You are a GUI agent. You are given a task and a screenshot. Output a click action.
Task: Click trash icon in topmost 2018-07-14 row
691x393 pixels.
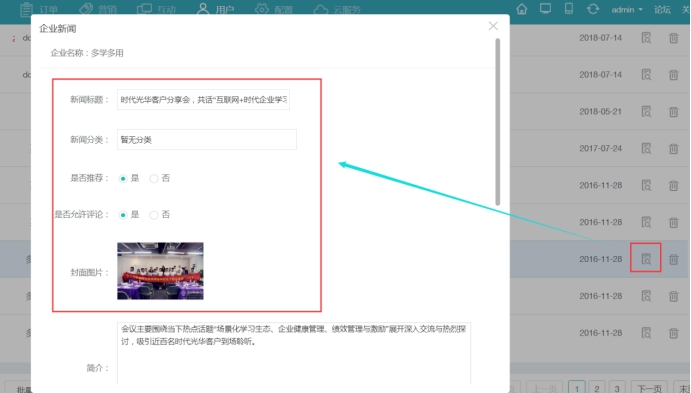(x=673, y=38)
